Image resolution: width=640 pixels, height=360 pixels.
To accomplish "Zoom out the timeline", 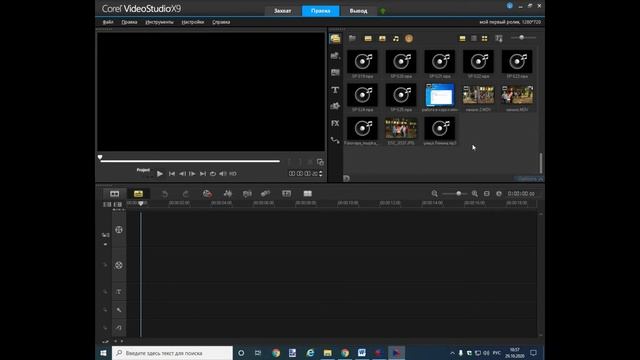I will click(435, 193).
